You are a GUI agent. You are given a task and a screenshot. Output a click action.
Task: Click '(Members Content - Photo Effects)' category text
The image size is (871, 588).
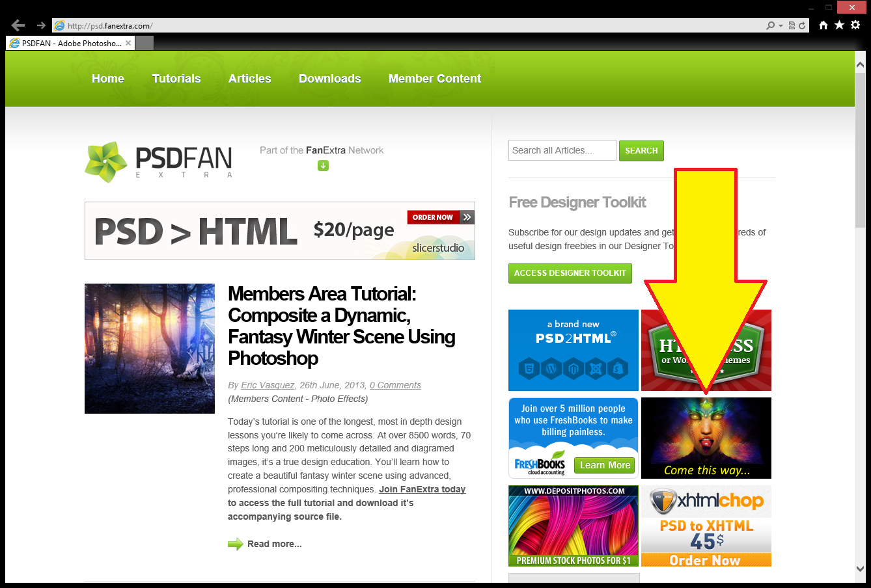click(298, 399)
